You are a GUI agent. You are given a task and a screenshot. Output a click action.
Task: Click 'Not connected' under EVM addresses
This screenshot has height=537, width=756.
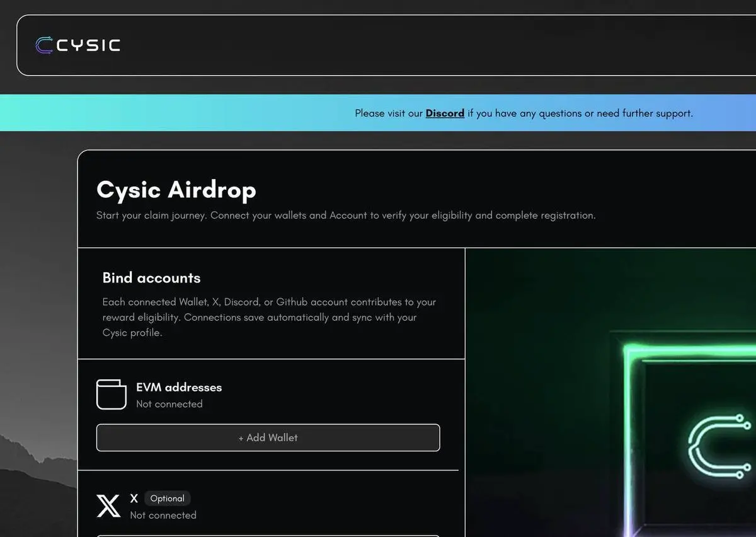(169, 404)
